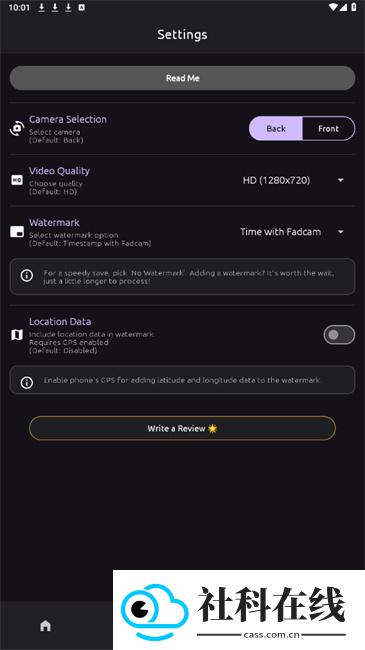The image size is (365, 650).
Task: Tap the camera switch icon beside Camera Selection
Action: (17, 129)
